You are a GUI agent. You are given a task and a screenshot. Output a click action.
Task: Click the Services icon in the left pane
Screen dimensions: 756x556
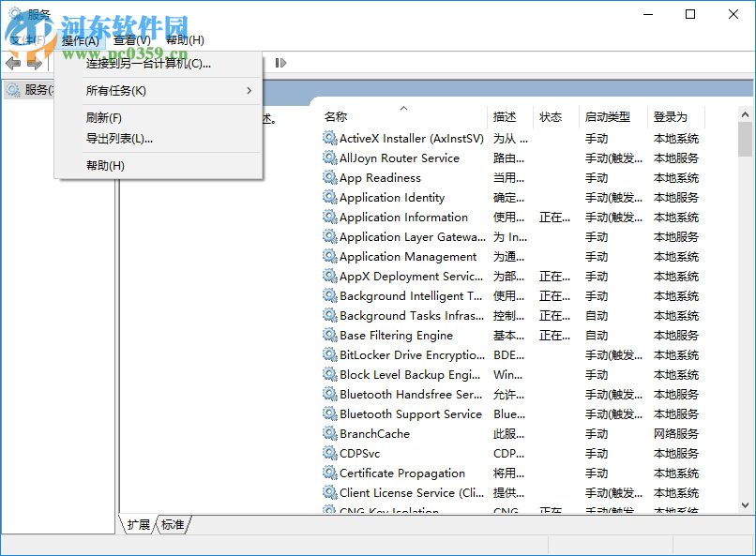pyautogui.click(x=13, y=90)
